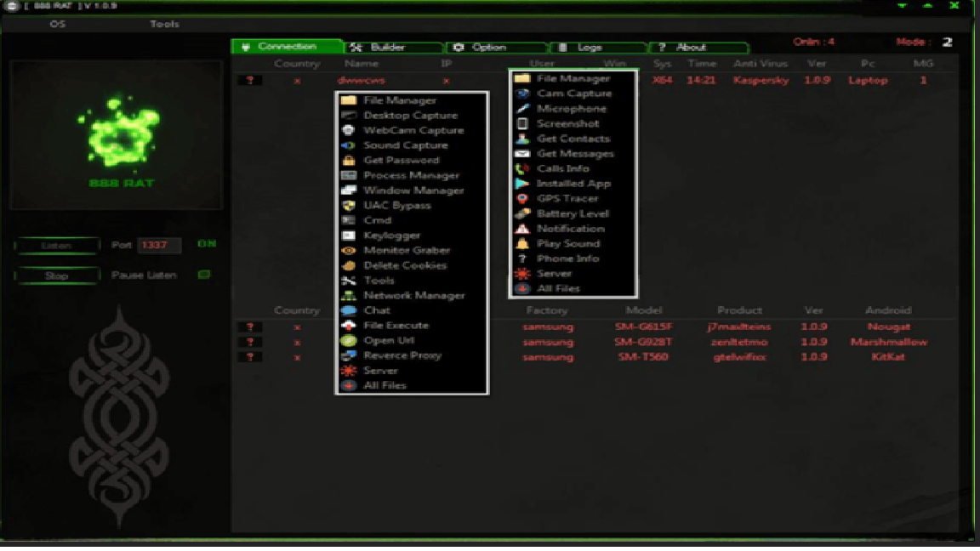
Task: Click the GPS Tracer pin icon
Action: pos(522,199)
